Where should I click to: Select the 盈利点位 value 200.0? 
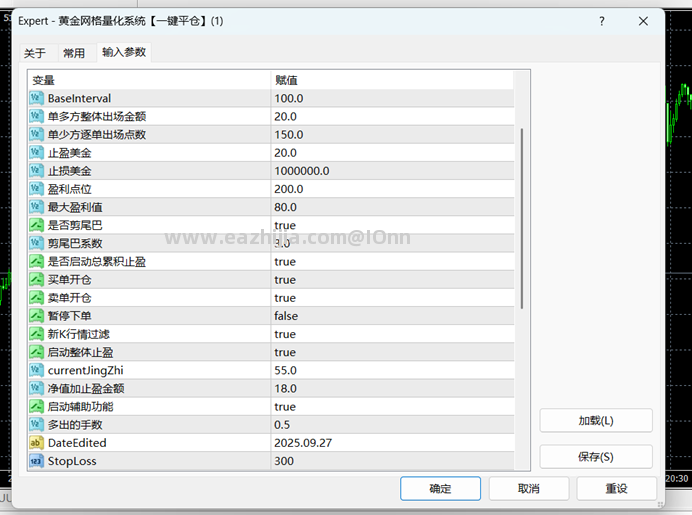pyautogui.click(x=289, y=189)
